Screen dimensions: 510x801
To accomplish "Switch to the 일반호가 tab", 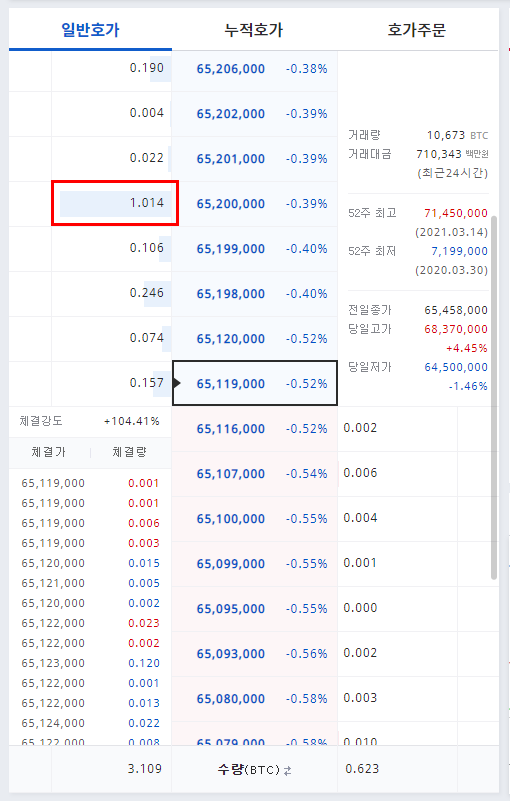I will (x=90, y=30).
